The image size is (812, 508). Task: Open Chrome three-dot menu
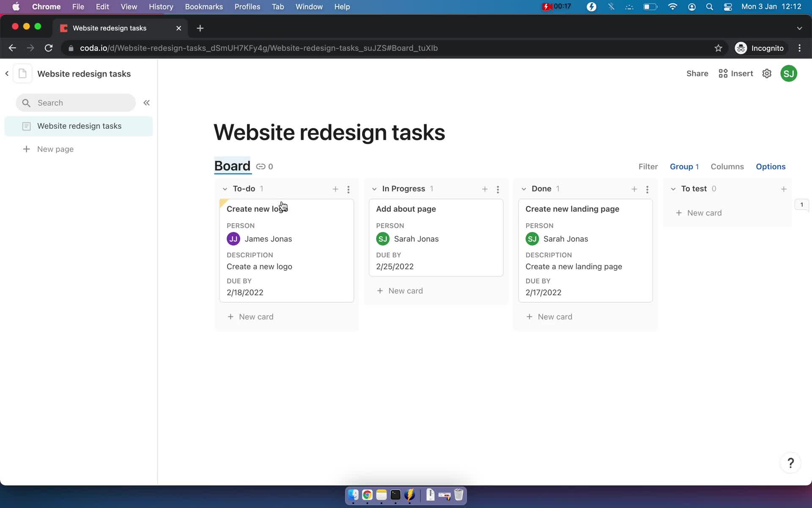tap(799, 48)
